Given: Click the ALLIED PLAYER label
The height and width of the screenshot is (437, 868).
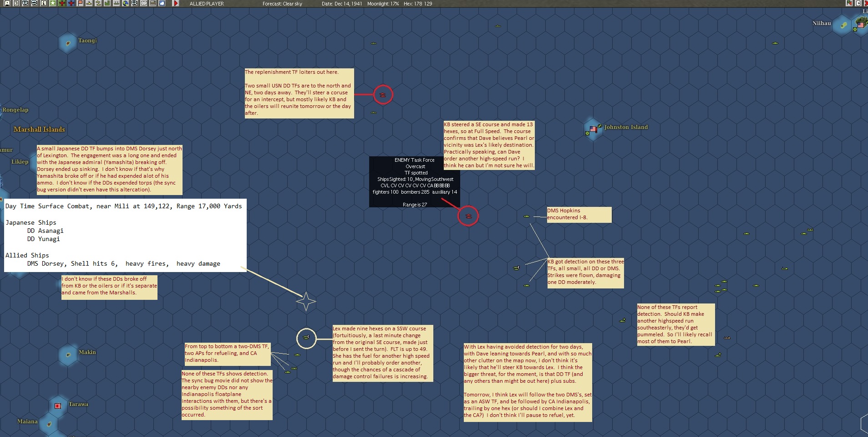Looking at the screenshot, I should click(207, 4).
